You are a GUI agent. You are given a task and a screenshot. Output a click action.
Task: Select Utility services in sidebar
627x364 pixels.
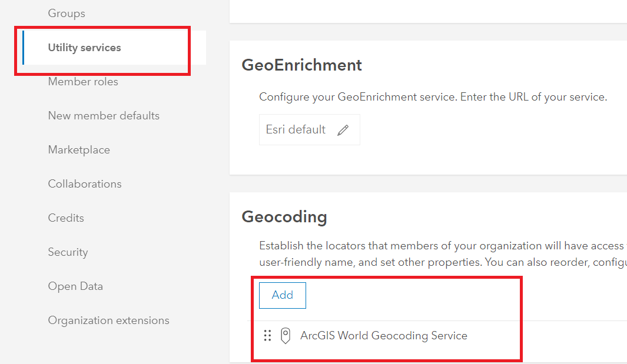84,48
